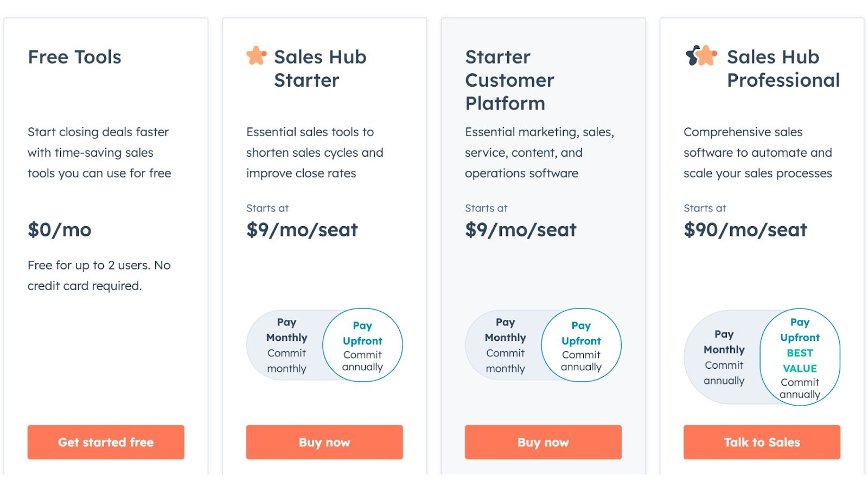This screenshot has height=488, width=868.
Task: Open the Sales Hub Starter plan title
Action: [320, 68]
